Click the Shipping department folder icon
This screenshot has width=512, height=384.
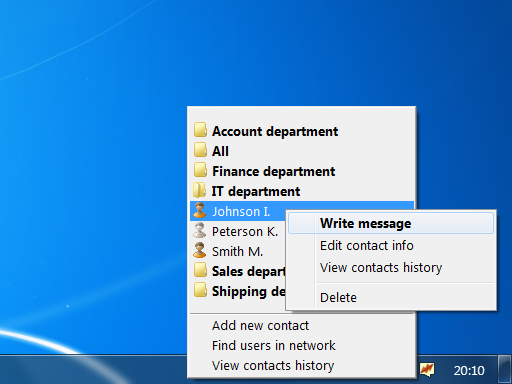pyautogui.click(x=200, y=290)
